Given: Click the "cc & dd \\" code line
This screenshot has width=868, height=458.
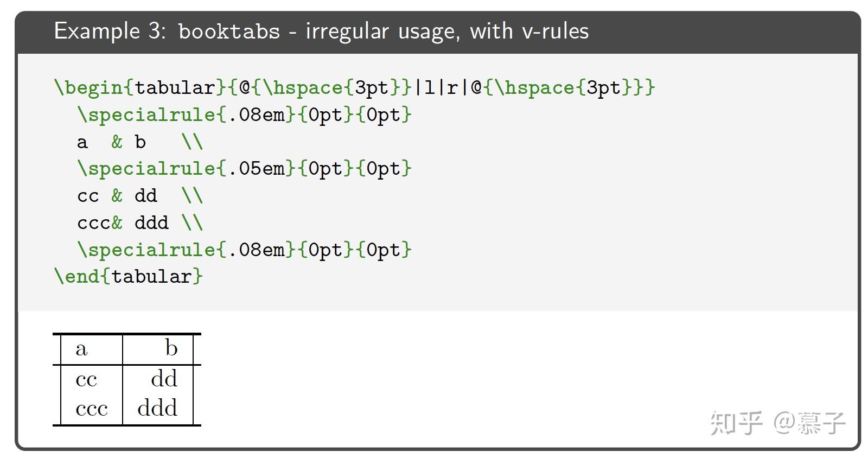Looking at the screenshot, I should 139,195.
